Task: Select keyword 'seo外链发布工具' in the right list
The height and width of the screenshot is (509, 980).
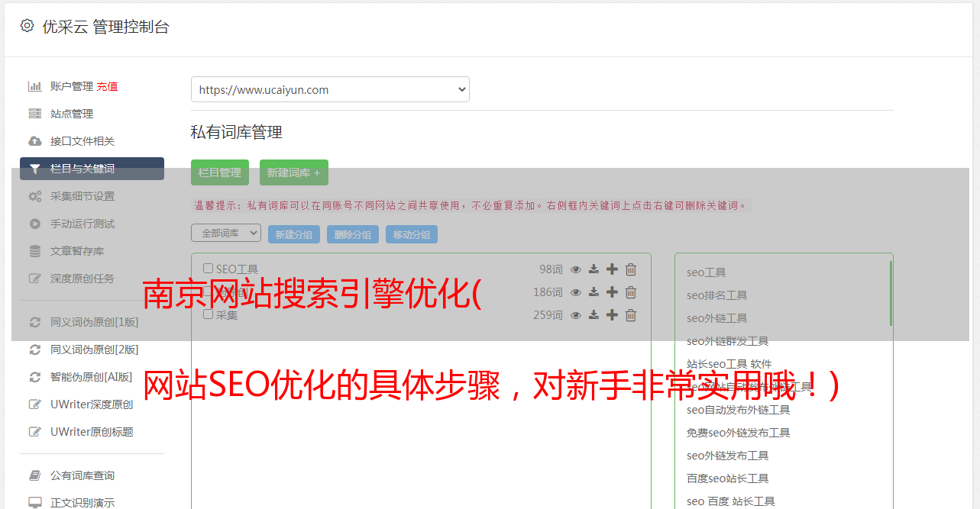Action: pyautogui.click(x=728, y=456)
